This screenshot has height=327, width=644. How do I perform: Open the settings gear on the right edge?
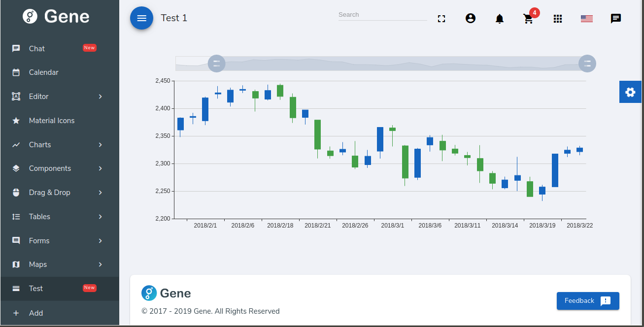pos(630,92)
